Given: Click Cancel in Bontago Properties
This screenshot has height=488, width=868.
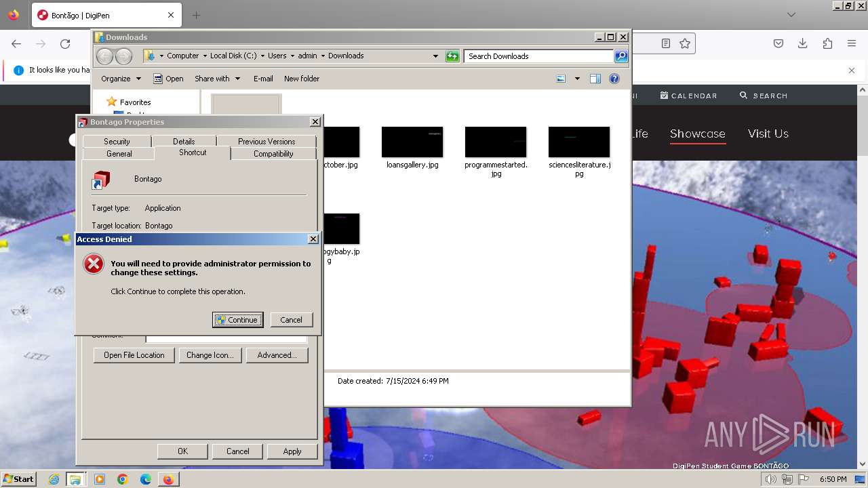Looking at the screenshot, I should pos(237,451).
